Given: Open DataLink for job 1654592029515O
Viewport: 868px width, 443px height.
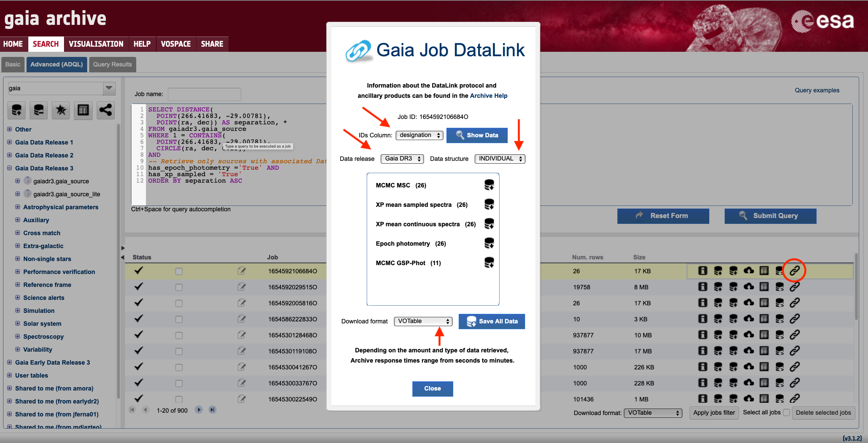Looking at the screenshot, I should pyautogui.click(x=794, y=287).
